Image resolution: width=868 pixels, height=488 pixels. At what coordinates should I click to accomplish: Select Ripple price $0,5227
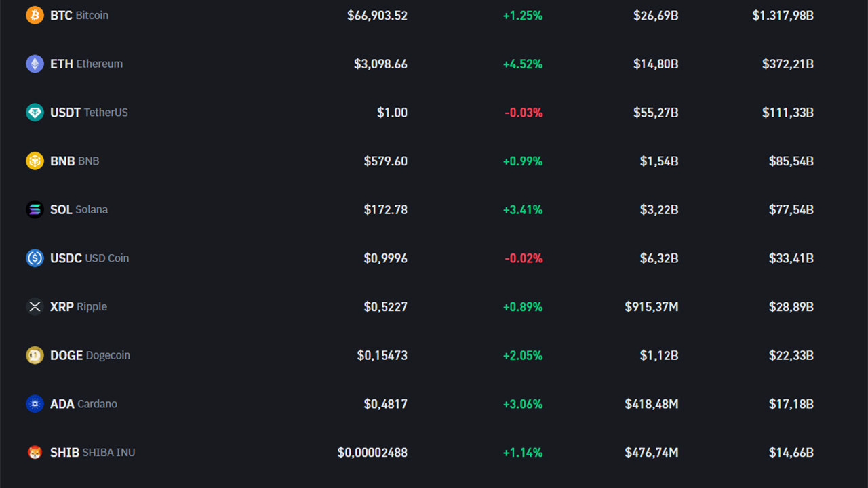coord(386,306)
